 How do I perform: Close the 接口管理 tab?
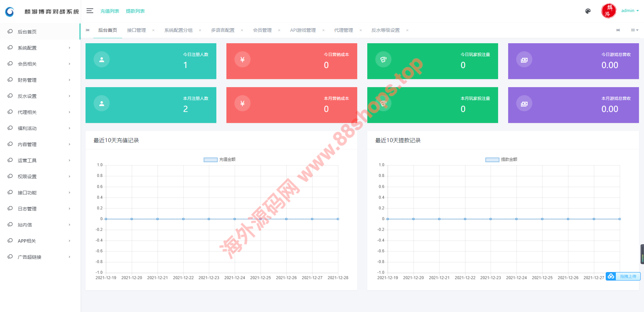(153, 30)
